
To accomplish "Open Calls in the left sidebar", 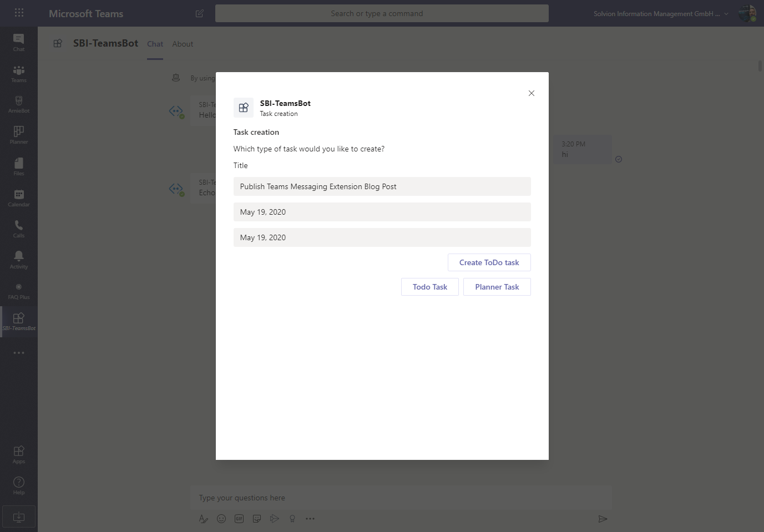I will pos(19,229).
